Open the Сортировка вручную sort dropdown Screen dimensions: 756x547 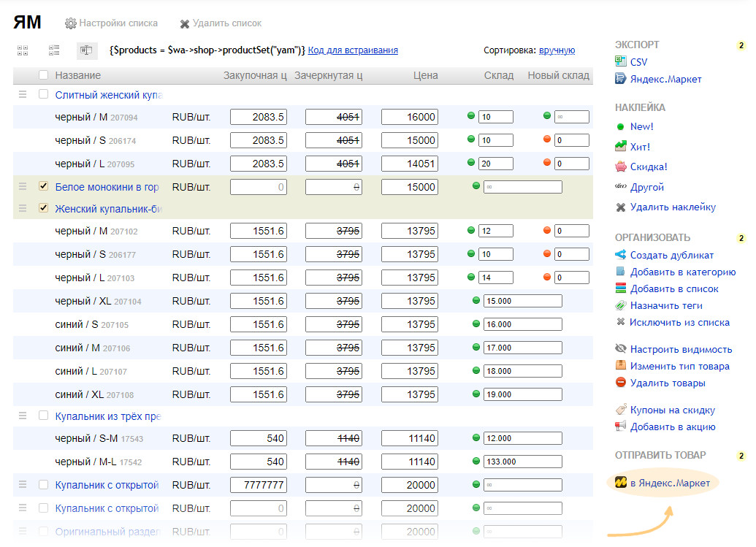(557, 50)
